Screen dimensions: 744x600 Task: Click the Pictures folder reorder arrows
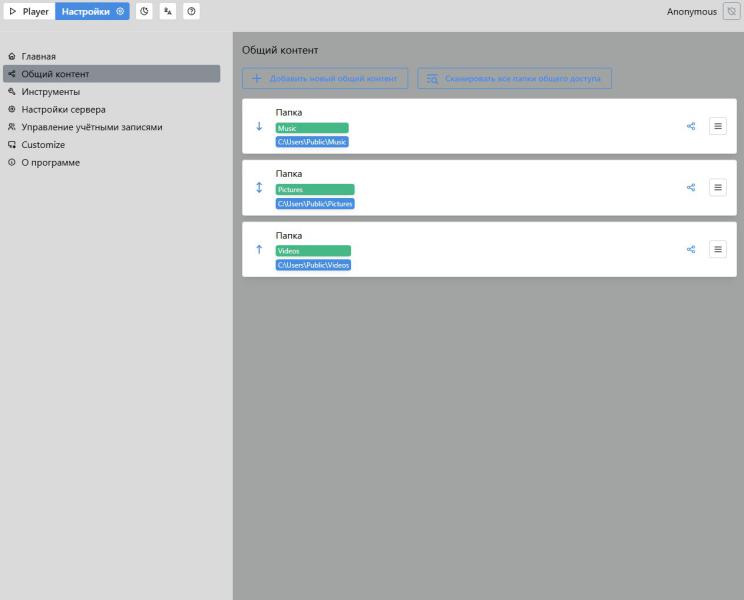259,188
